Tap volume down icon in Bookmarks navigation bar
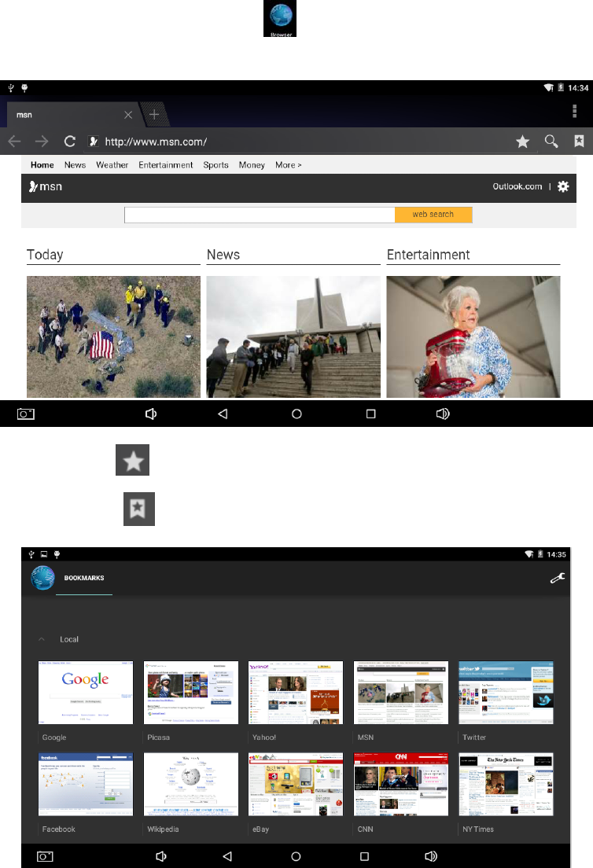This screenshot has height=868, width=593. point(161,856)
